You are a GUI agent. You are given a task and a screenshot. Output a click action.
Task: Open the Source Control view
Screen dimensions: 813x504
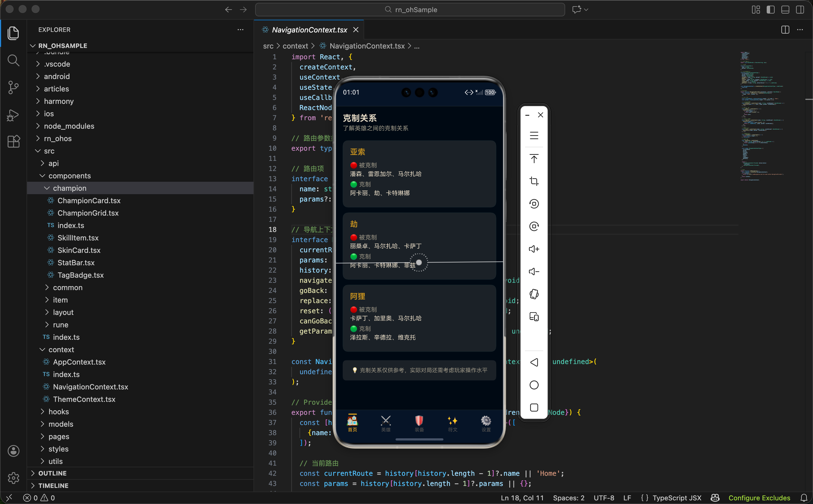[x=13, y=88]
